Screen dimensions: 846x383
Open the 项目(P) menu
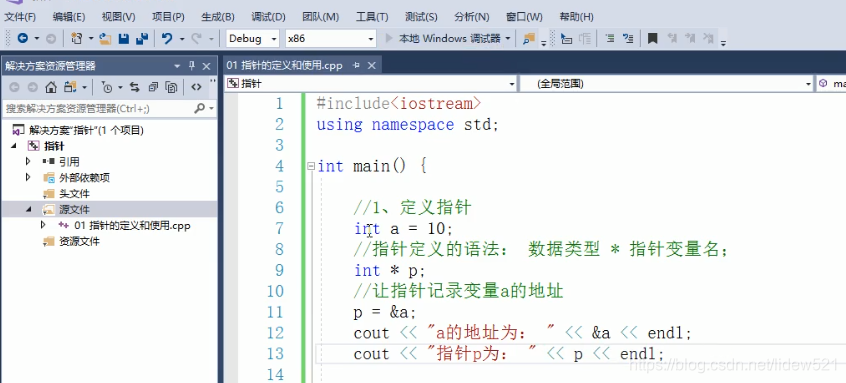(x=168, y=17)
